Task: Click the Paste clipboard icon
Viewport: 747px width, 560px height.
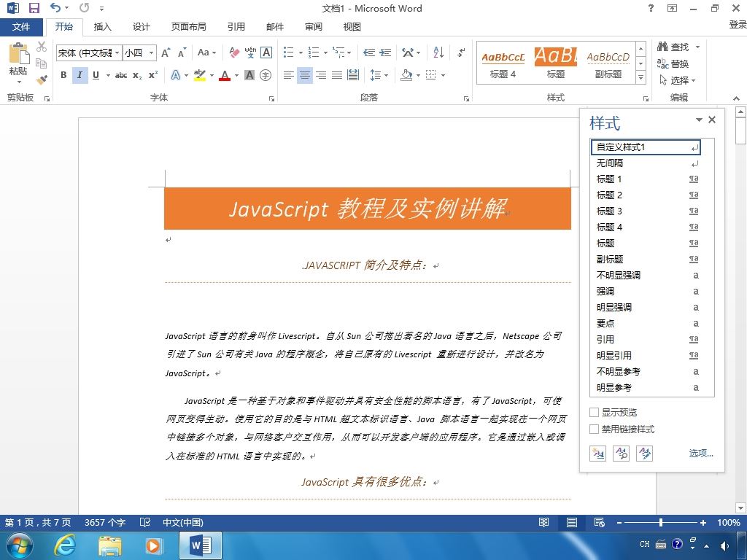Action: click(x=18, y=54)
